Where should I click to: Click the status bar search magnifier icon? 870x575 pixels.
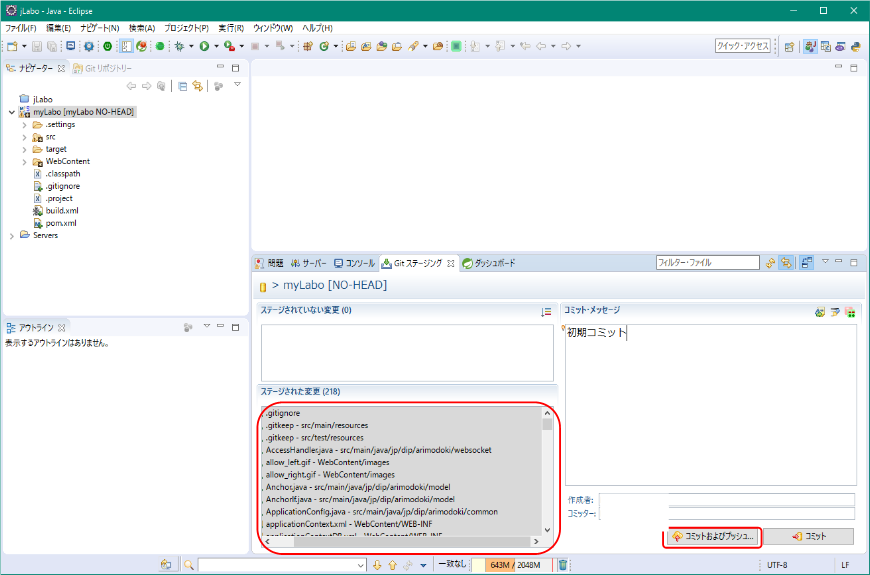click(x=189, y=565)
